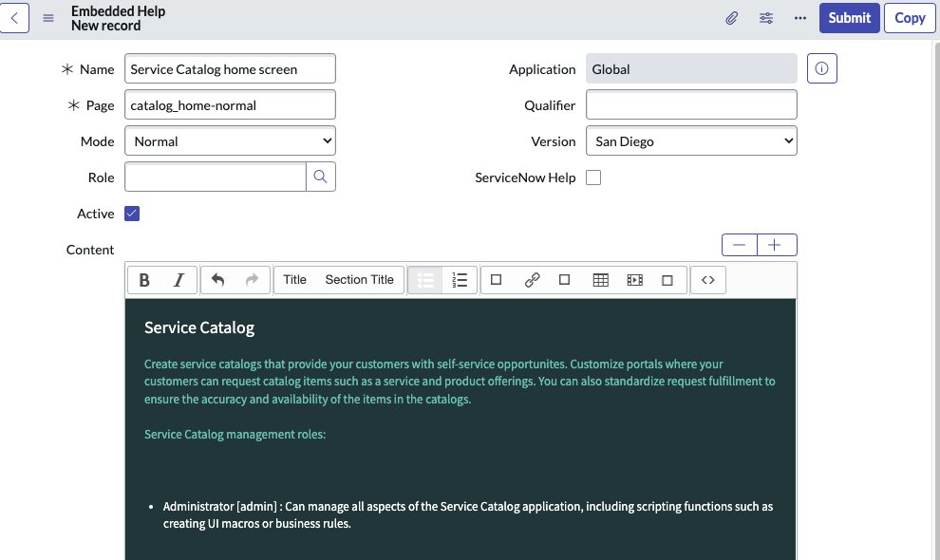Click the paragraph starting "Create service catalogs"
This screenshot has height=560, width=940.
pos(460,382)
